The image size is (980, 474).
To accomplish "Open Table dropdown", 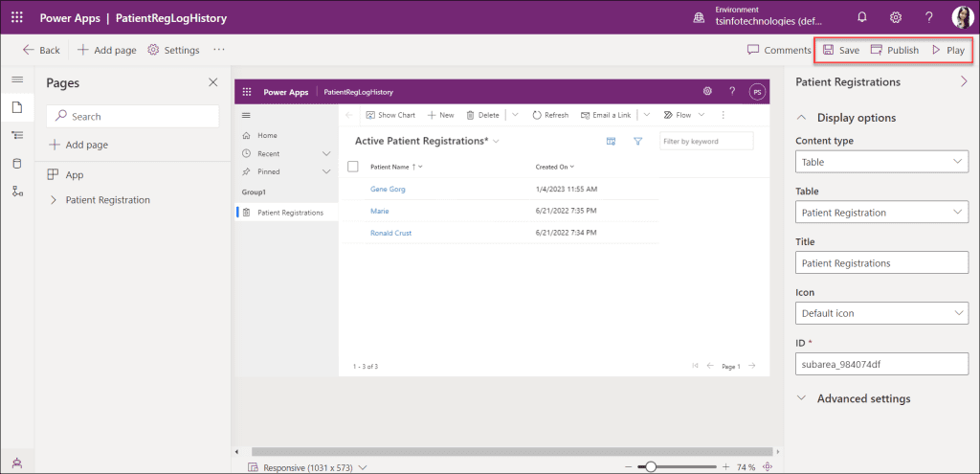I will 881,213.
